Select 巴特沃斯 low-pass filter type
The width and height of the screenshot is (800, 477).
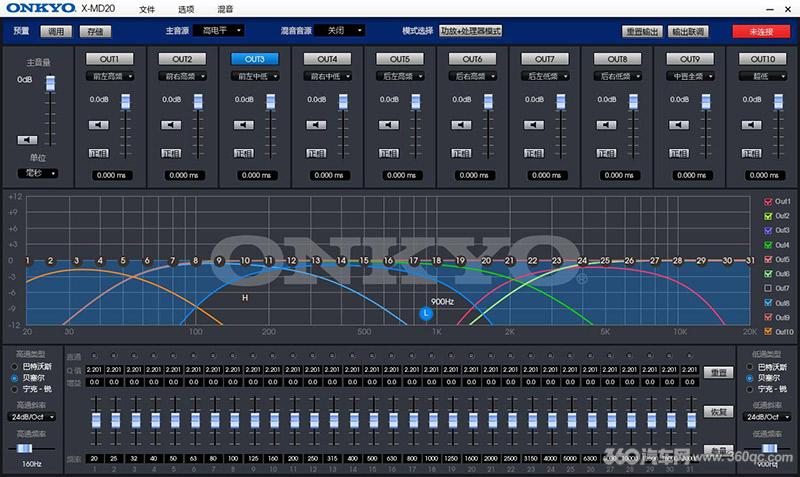click(749, 367)
